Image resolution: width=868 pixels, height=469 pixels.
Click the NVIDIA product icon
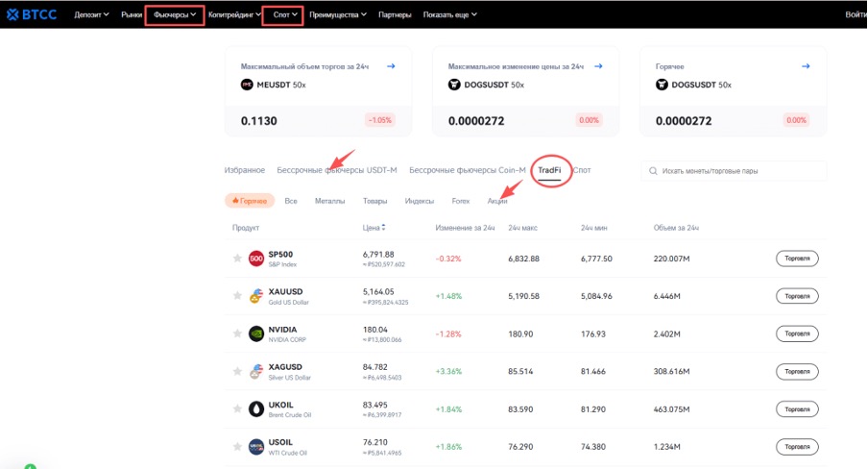(x=256, y=333)
